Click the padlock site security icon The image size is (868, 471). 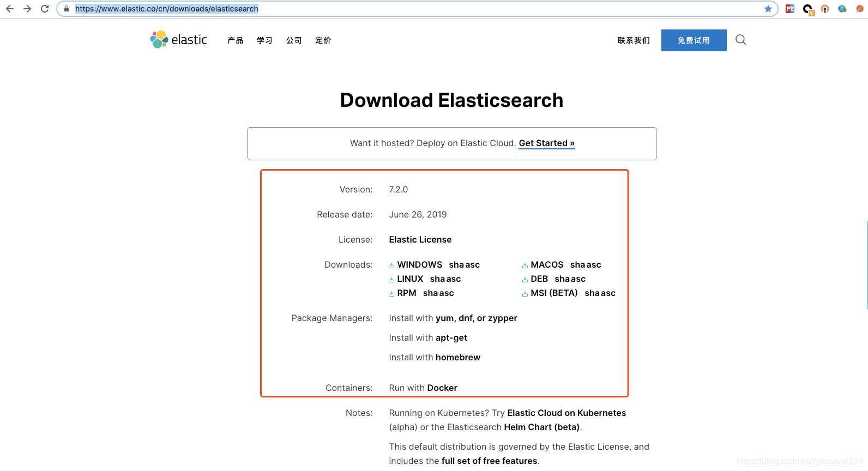coord(67,9)
